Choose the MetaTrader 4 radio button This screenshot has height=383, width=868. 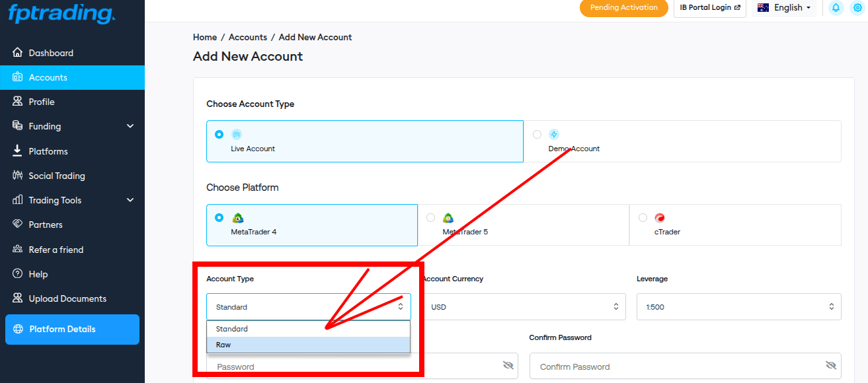[219, 217]
